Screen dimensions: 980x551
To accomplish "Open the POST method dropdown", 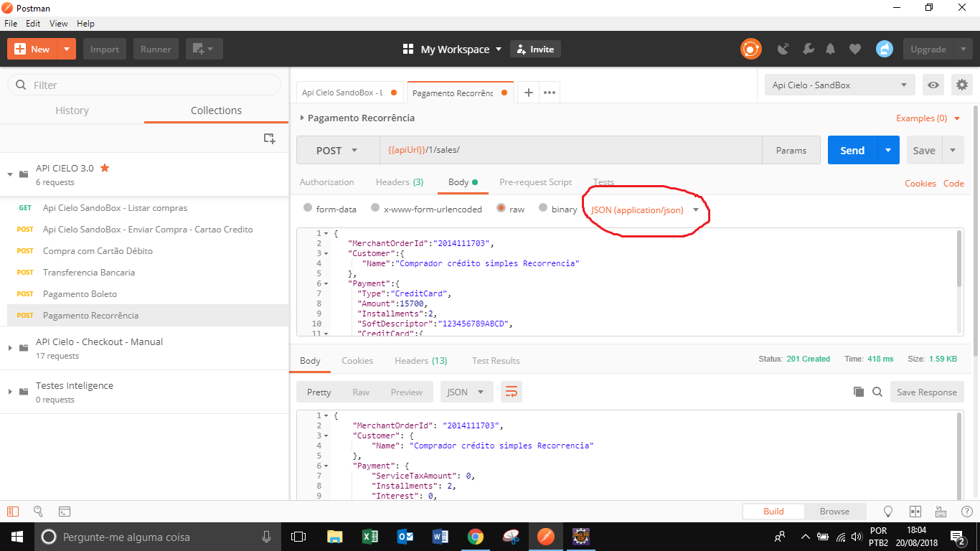I will coord(338,151).
